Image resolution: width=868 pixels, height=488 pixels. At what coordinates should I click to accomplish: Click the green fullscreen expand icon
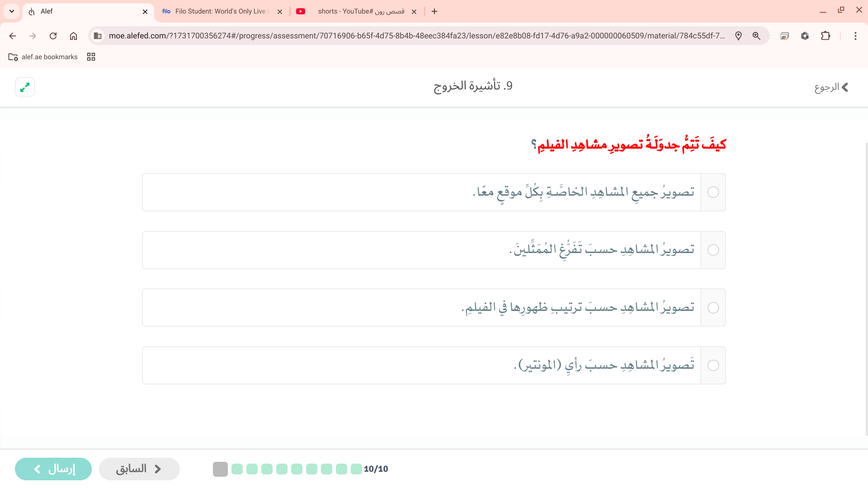point(25,87)
